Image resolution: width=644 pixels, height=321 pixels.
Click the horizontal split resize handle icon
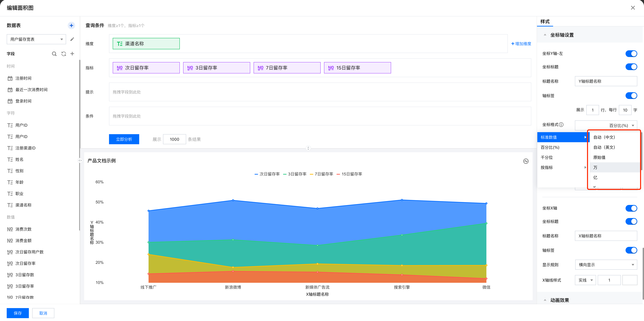coord(308,148)
